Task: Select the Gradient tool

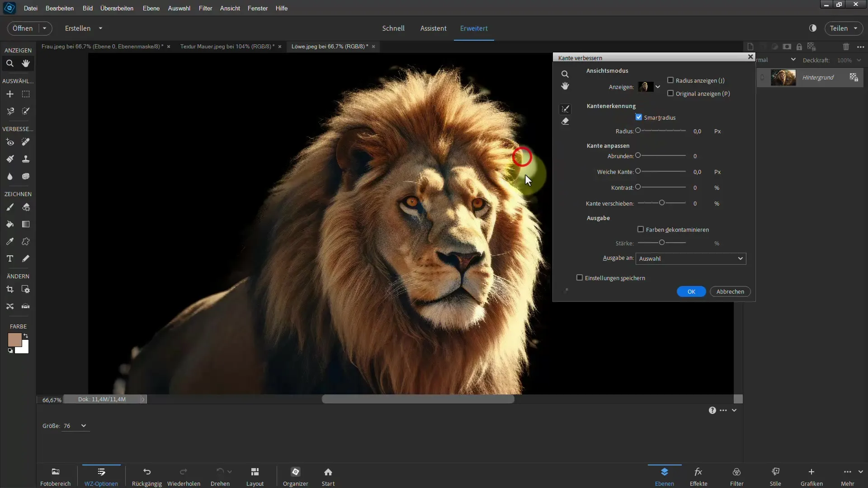Action: [26, 224]
